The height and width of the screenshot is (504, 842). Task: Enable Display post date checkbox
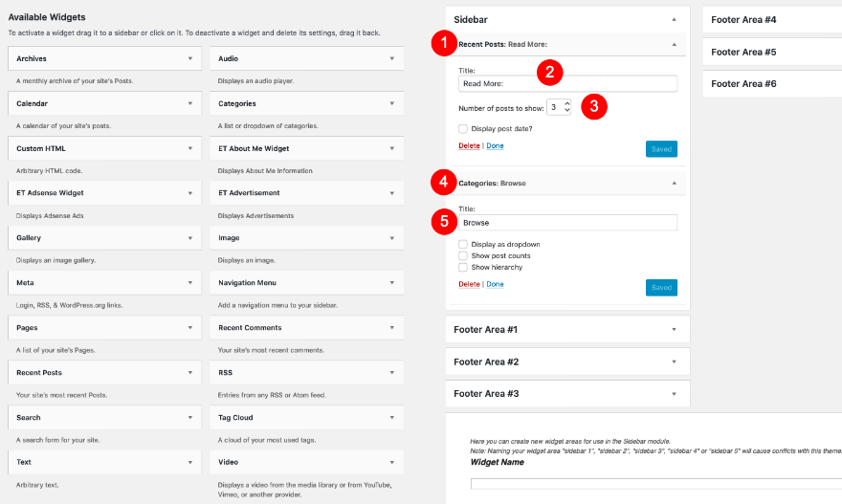point(463,128)
